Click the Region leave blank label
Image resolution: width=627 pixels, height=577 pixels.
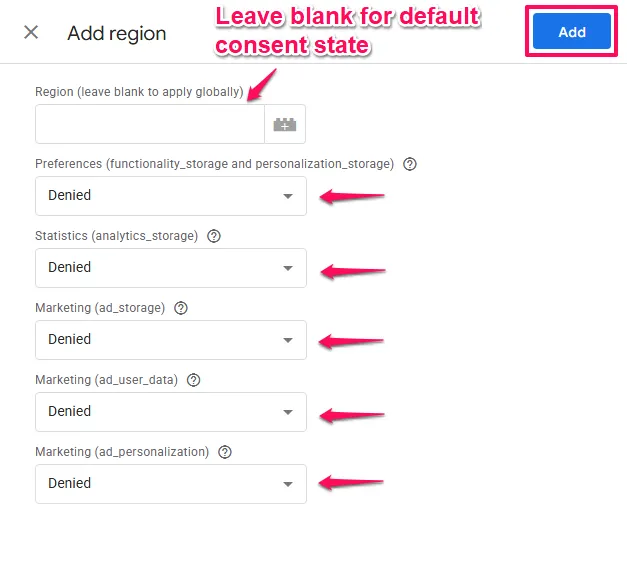tap(139, 92)
